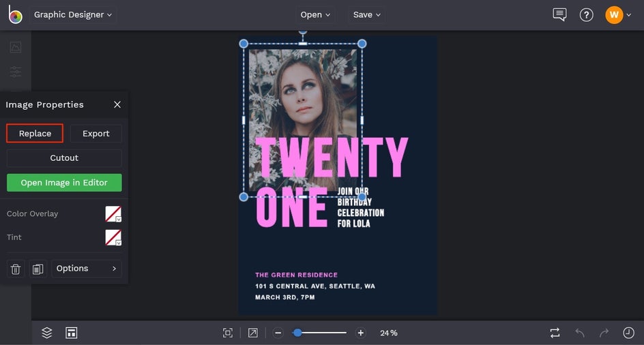Image resolution: width=644 pixels, height=345 pixels.
Task: Open the Save menu
Action: tap(366, 15)
